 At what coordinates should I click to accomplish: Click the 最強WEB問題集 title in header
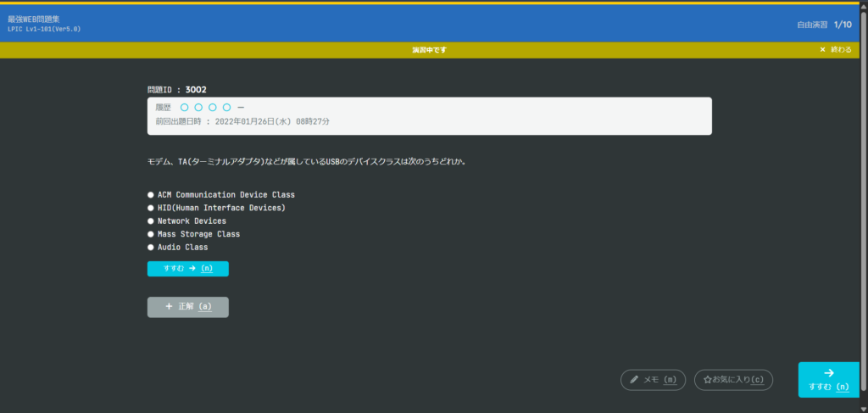[x=34, y=19]
